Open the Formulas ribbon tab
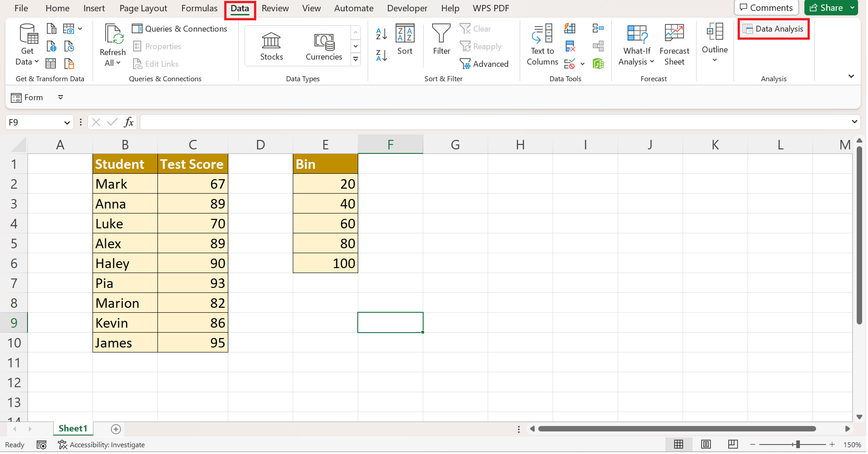 (x=199, y=8)
